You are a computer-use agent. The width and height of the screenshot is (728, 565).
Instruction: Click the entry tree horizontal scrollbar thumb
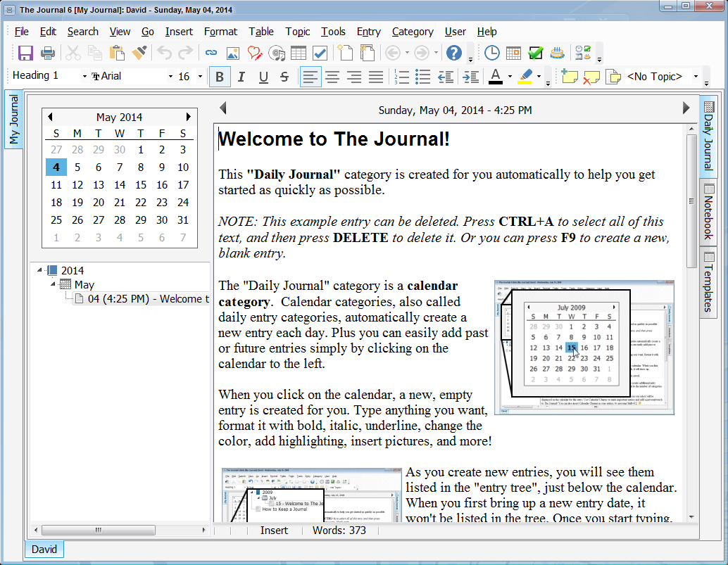tap(99, 530)
